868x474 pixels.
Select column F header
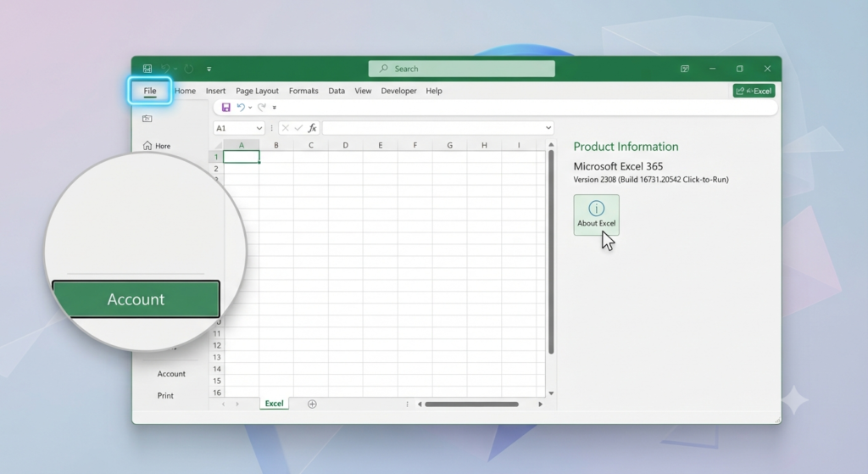point(415,145)
